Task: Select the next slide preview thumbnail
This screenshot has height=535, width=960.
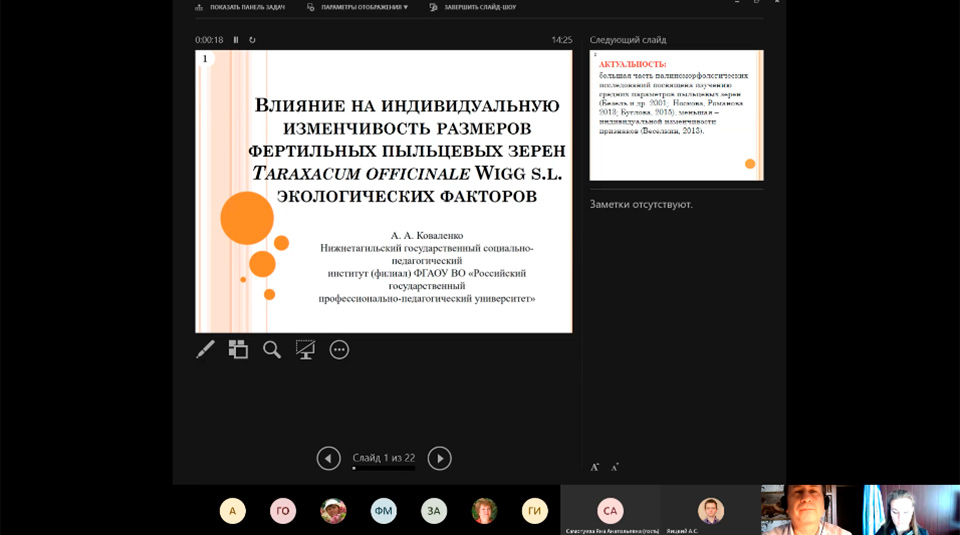Action: pos(676,115)
